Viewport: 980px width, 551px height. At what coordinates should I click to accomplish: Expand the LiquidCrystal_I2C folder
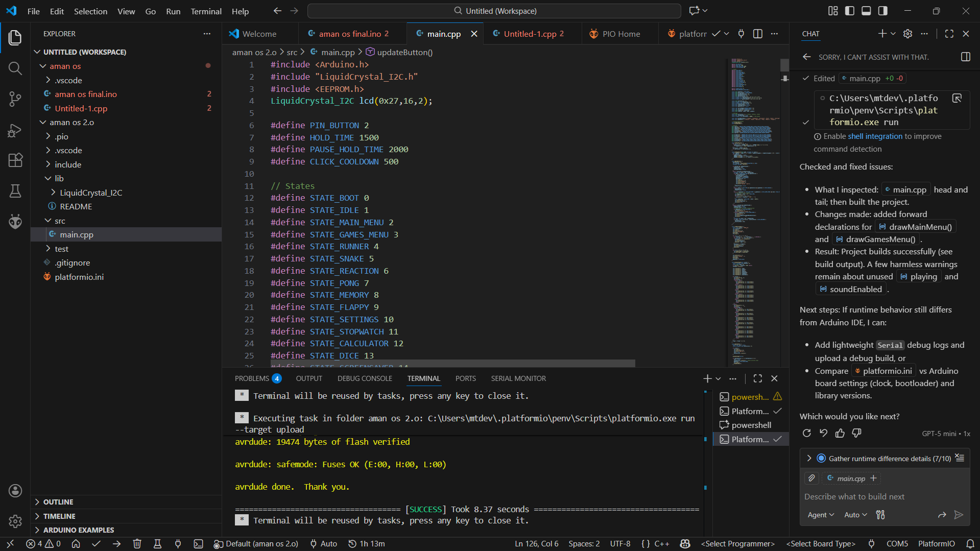[90, 193]
